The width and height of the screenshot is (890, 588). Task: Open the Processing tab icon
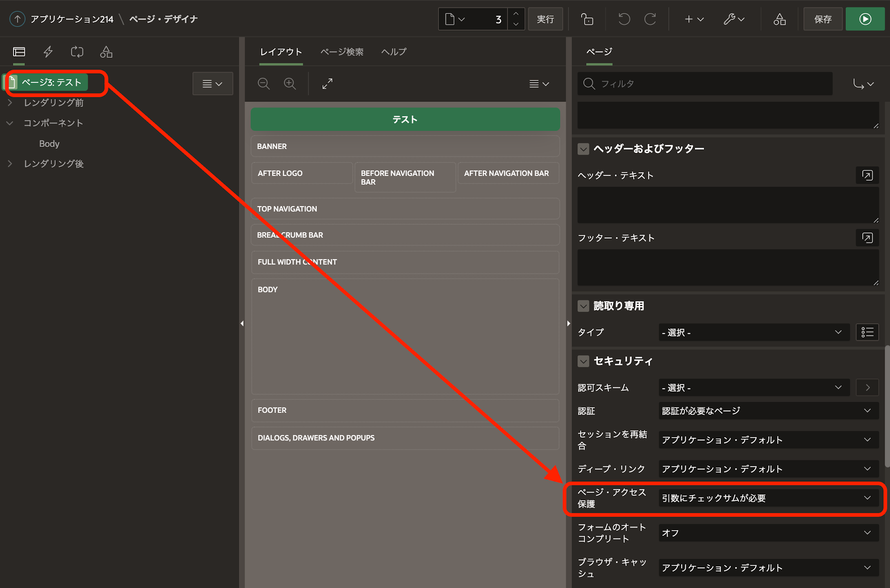point(77,52)
